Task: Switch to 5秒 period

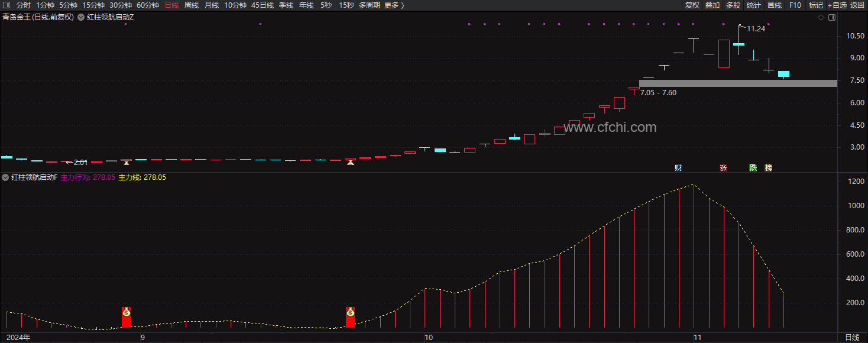Action: pos(326,5)
